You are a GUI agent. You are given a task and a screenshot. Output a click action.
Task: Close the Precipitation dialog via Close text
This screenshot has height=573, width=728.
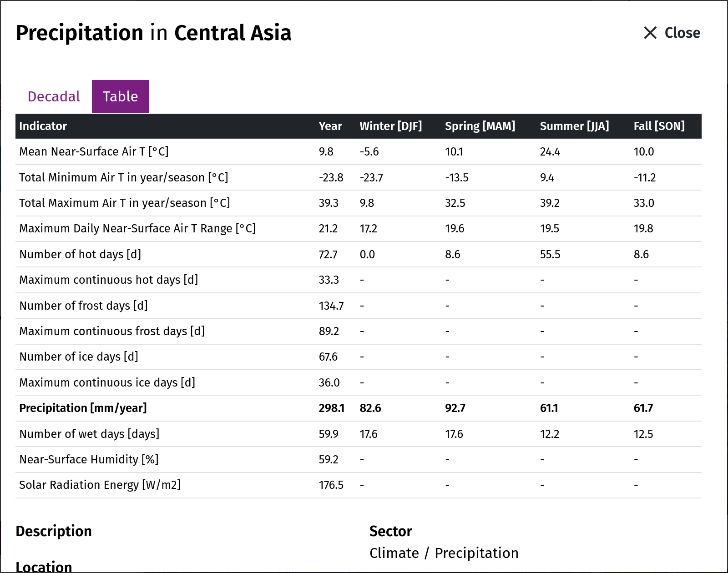682,33
